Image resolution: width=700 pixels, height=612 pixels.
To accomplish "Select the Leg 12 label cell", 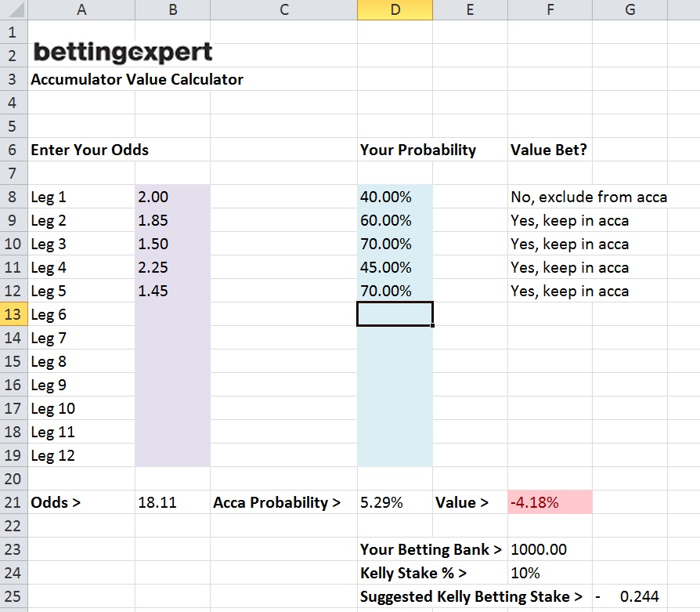I will (x=81, y=455).
